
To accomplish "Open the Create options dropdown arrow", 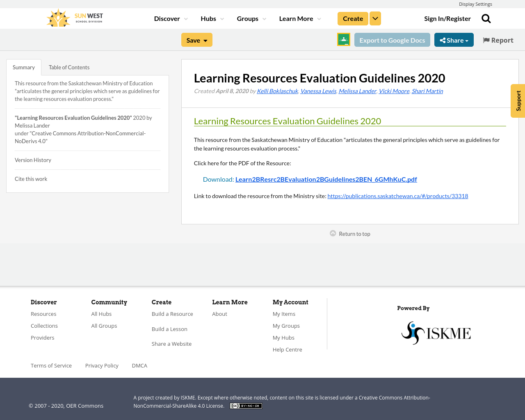I will 375,18.
